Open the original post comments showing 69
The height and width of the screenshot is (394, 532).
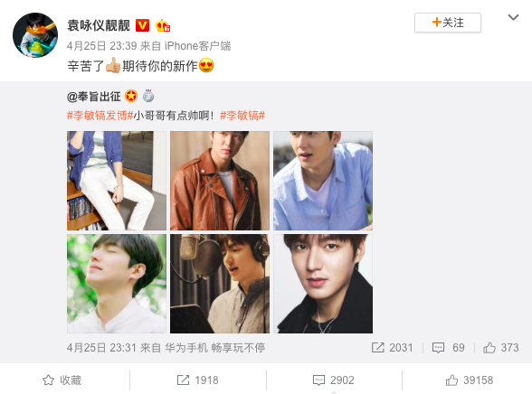pyautogui.click(x=449, y=348)
